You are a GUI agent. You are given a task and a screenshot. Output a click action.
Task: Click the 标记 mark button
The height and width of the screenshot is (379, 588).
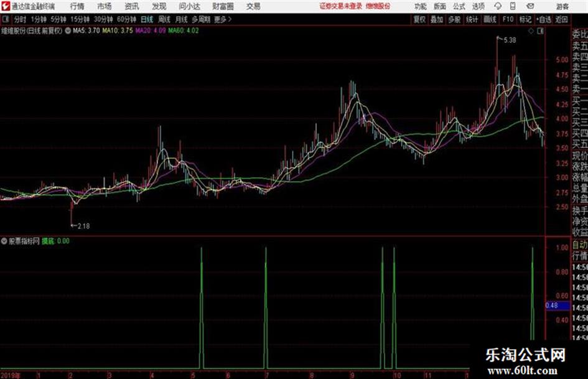(x=525, y=19)
